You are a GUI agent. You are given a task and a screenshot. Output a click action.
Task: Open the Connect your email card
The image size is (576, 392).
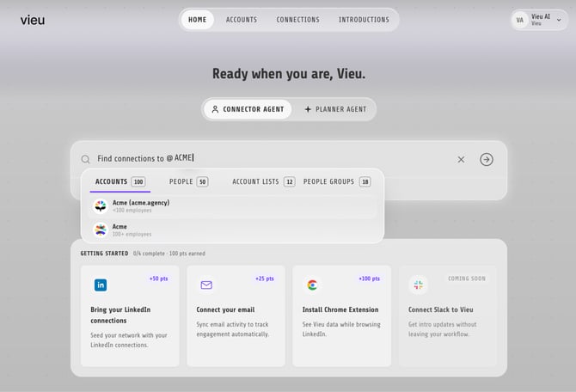(x=236, y=316)
